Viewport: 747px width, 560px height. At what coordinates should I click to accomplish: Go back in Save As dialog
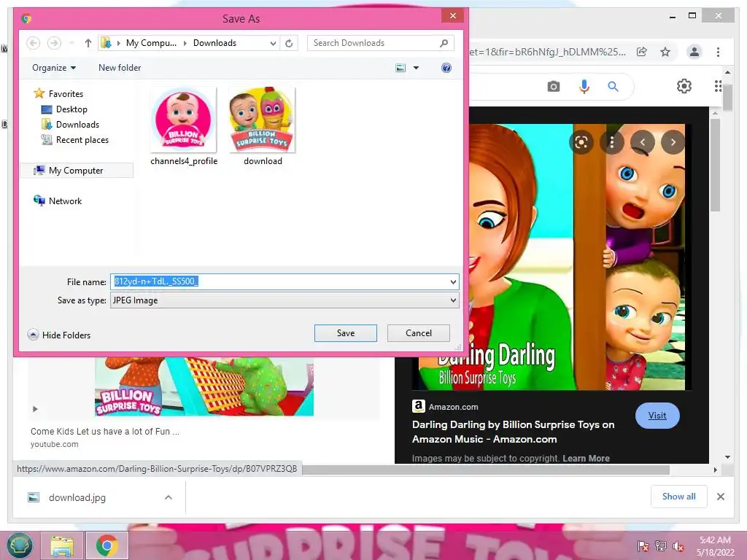pos(33,43)
